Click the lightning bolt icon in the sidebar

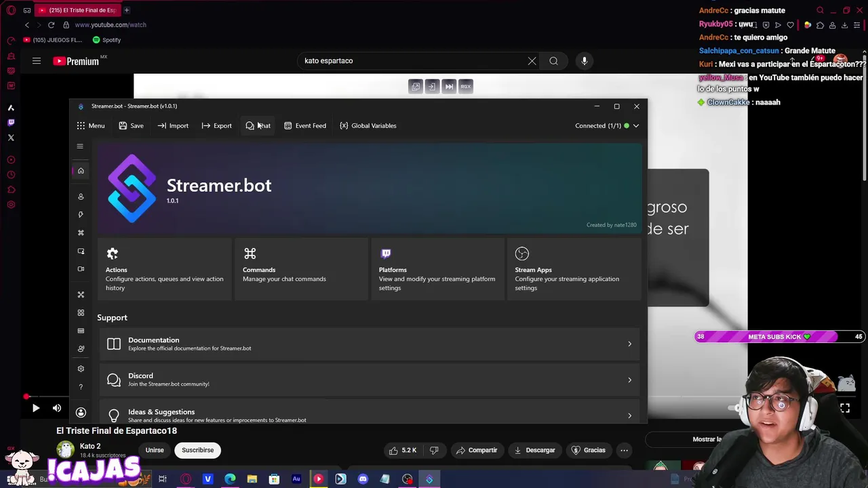[81, 214]
